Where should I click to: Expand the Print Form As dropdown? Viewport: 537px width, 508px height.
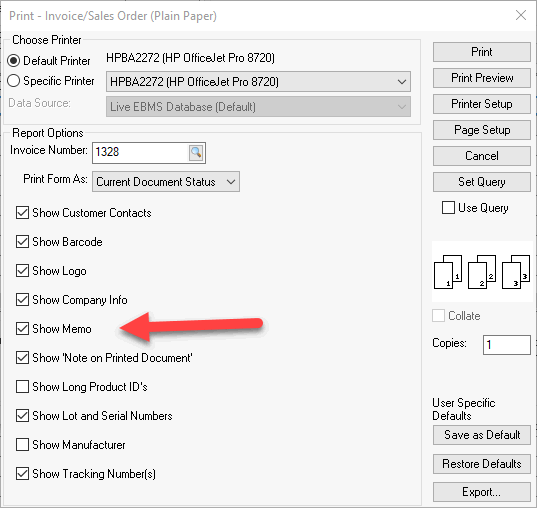coord(166,182)
